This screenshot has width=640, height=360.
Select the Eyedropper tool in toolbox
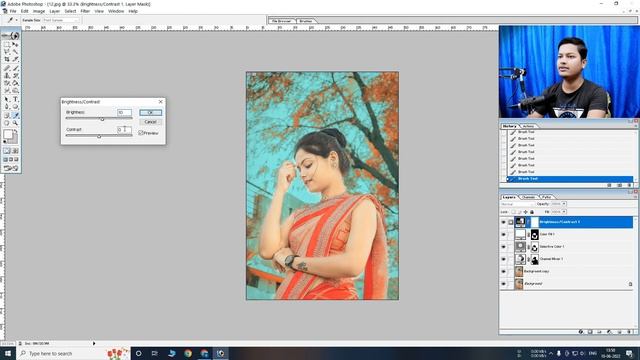(16, 115)
